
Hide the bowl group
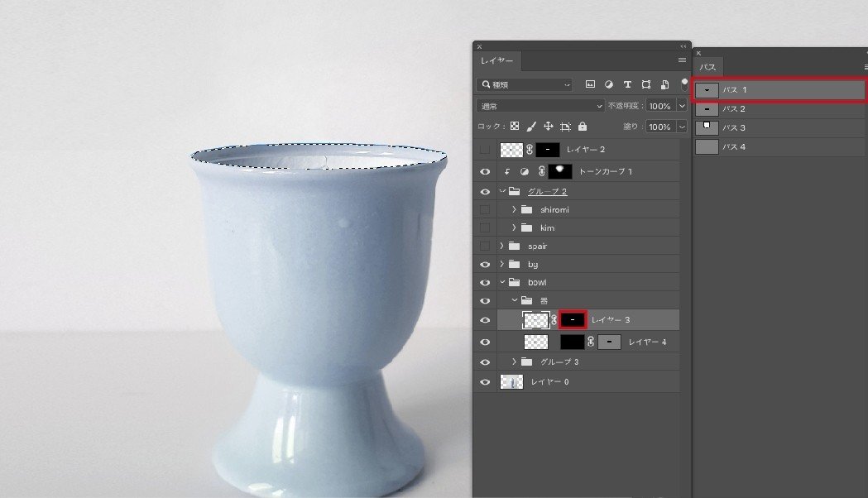pyautogui.click(x=485, y=282)
